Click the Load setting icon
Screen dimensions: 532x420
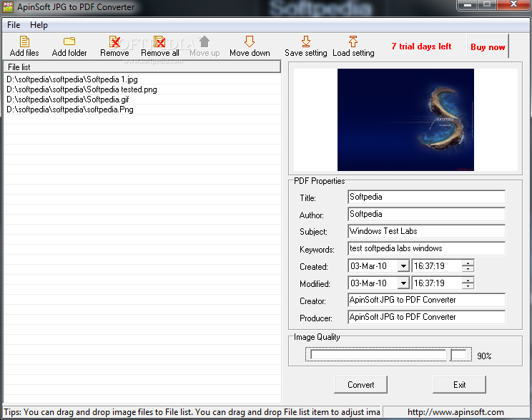pyautogui.click(x=353, y=41)
